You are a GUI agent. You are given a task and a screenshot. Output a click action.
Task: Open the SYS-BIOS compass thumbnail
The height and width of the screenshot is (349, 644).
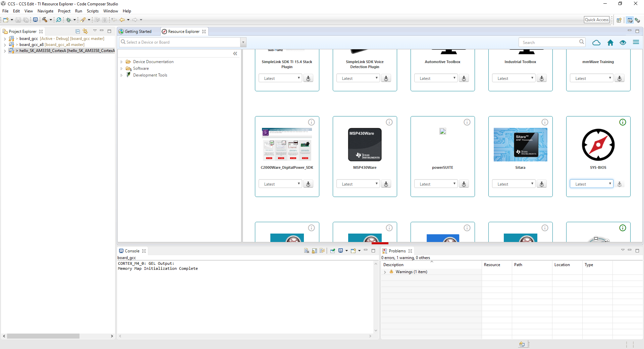(x=598, y=145)
